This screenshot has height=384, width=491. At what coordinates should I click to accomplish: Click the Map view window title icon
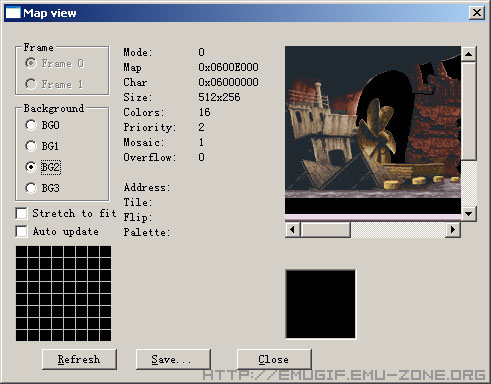pos(13,13)
